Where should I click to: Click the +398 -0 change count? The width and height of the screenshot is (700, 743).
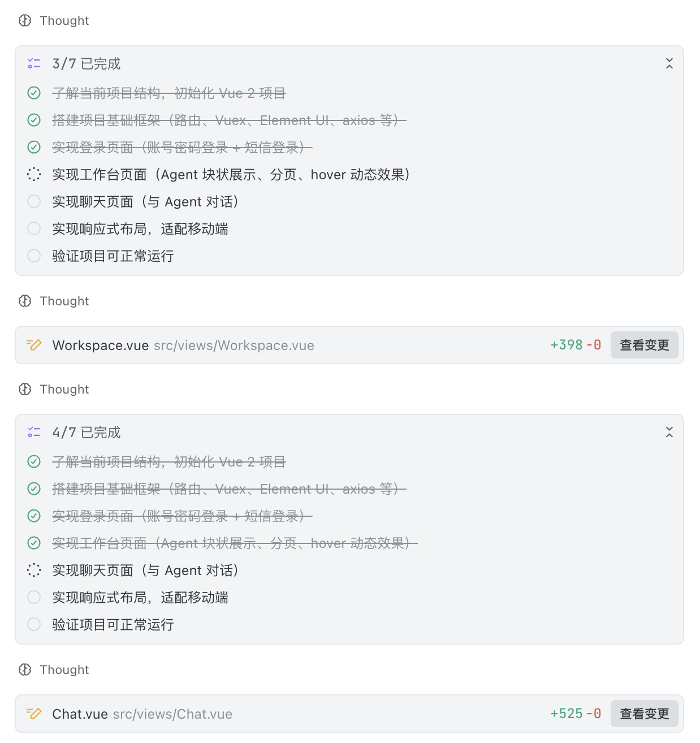(576, 345)
